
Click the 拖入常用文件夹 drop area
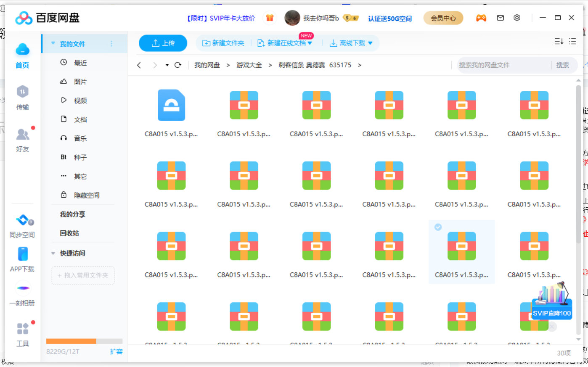tap(83, 275)
